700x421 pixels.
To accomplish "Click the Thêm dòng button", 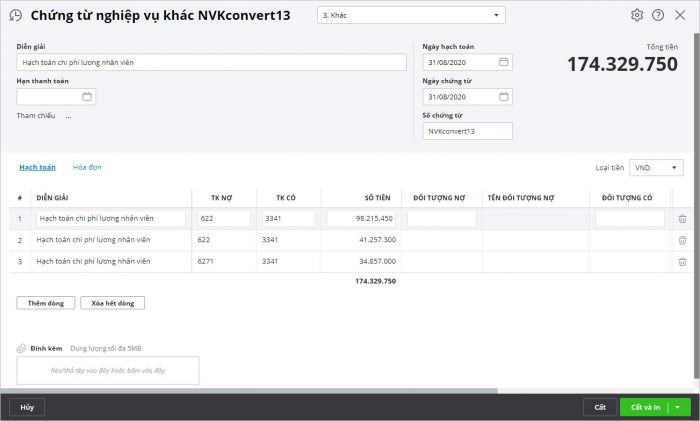I will coord(46,303).
